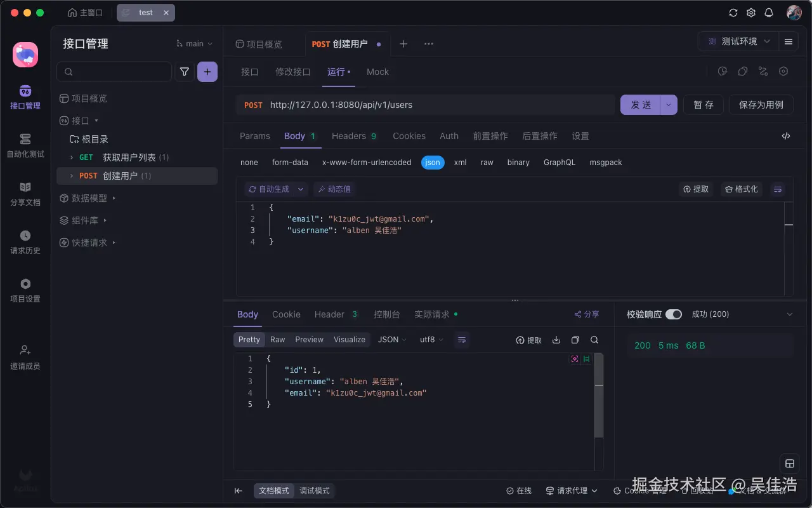The height and width of the screenshot is (508, 812).
Task: Open 项目设置 from the sidebar
Action: point(25,290)
